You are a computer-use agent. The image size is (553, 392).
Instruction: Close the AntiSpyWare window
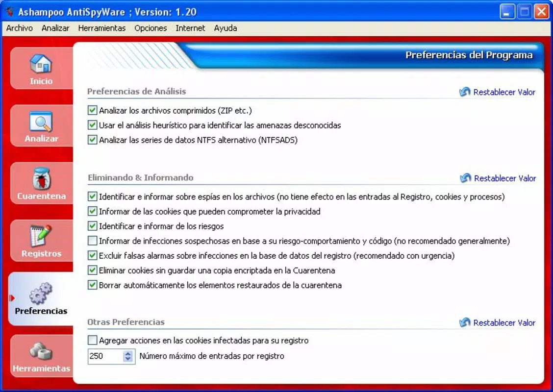pos(541,12)
